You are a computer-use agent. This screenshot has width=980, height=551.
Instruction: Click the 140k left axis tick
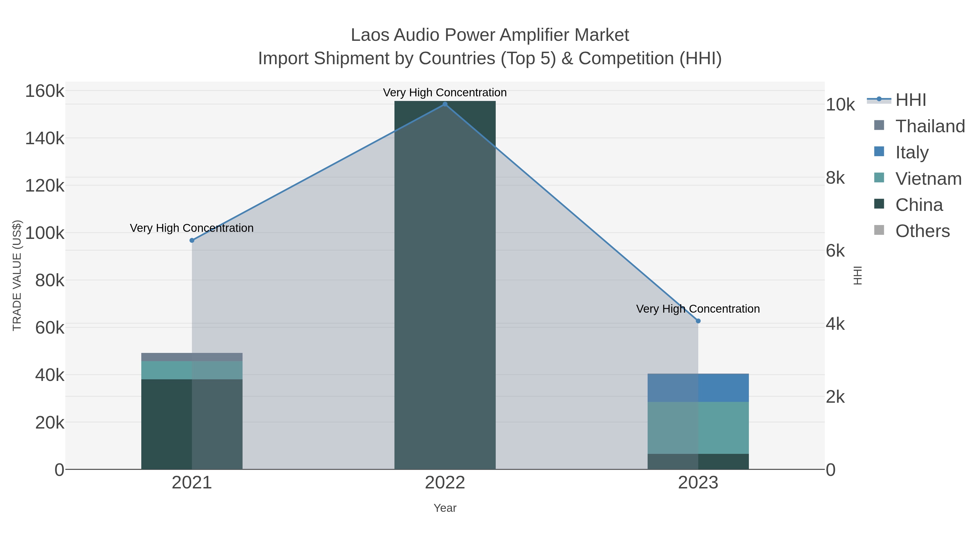pos(45,138)
